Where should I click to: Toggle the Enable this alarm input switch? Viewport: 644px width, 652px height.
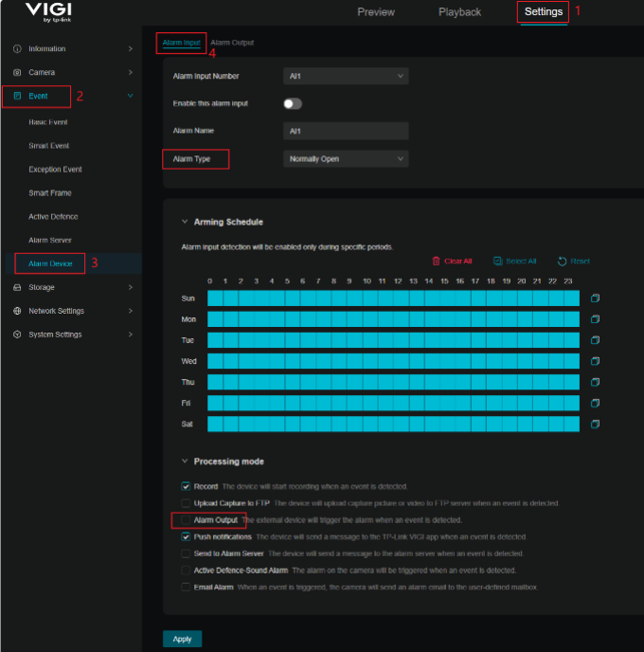coord(293,103)
